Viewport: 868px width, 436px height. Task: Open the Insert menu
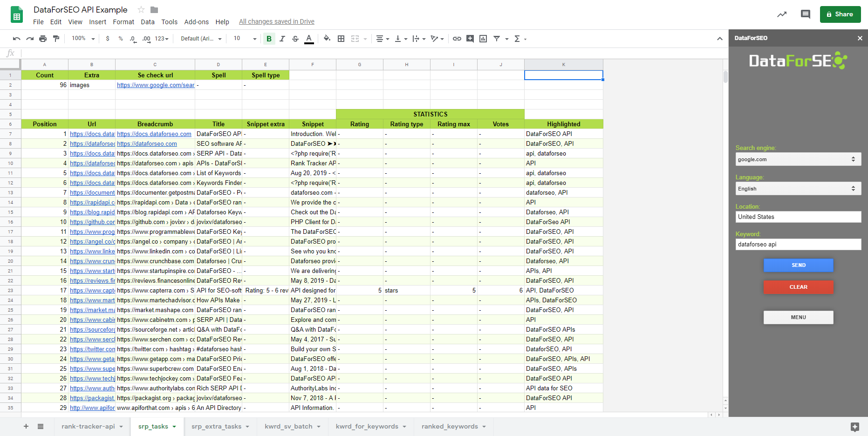(97, 22)
